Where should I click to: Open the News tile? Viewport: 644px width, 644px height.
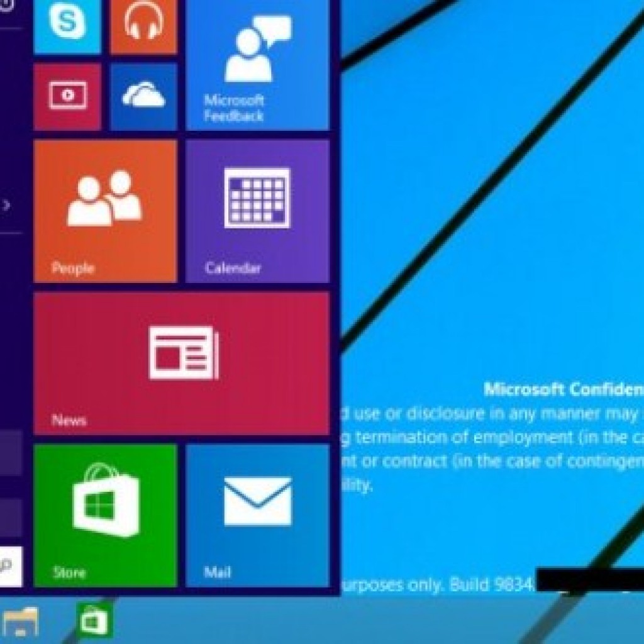pyautogui.click(x=182, y=363)
